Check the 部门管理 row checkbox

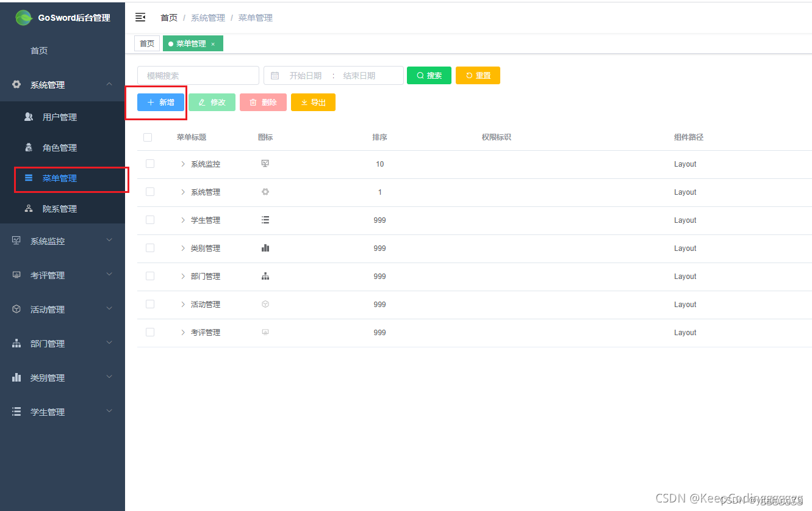tap(150, 276)
